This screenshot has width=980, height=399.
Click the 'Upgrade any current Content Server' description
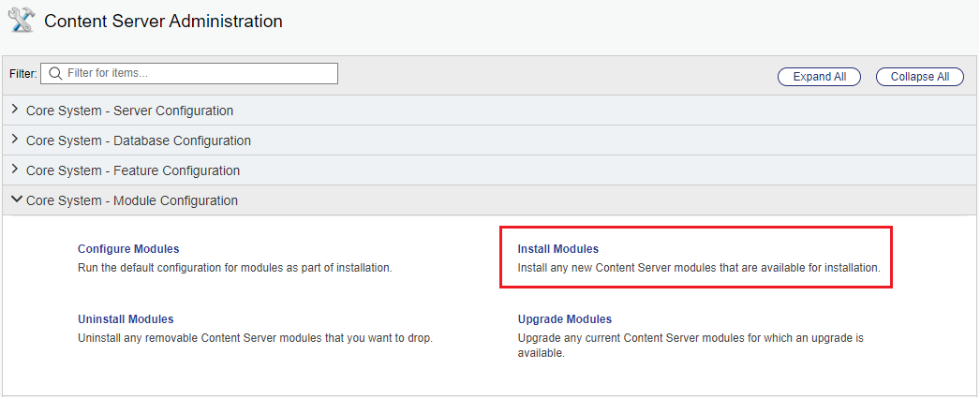click(x=690, y=346)
